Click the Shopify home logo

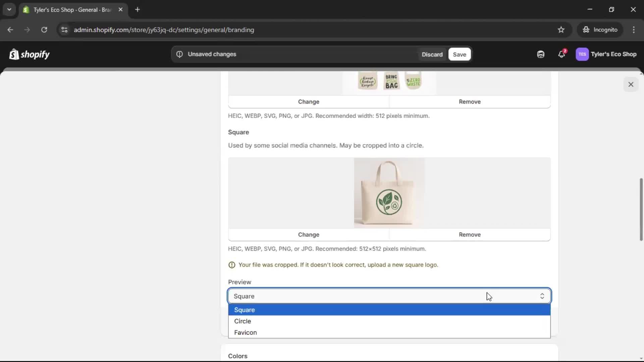click(29, 54)
